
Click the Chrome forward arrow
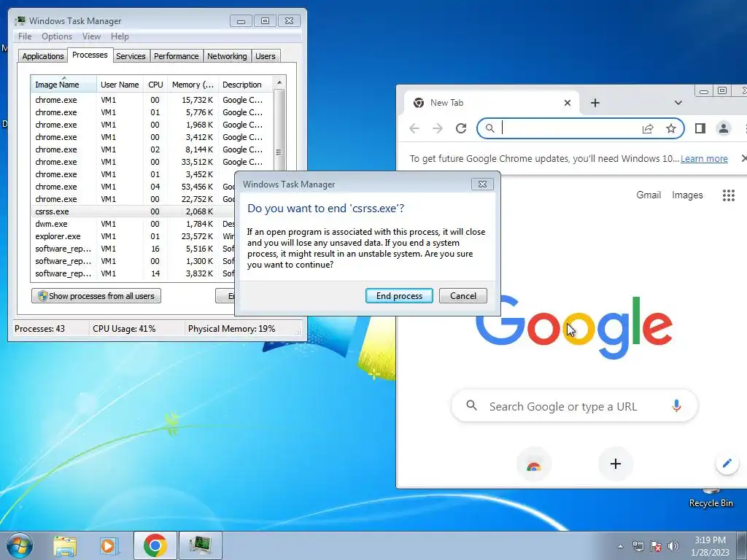(438, 128)
